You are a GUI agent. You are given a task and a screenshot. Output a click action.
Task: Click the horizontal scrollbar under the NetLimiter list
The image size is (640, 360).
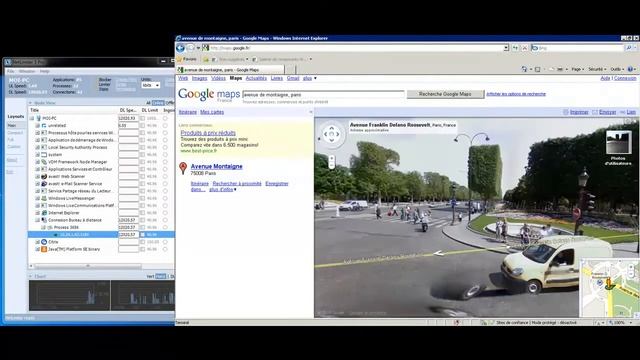[87, 266]
